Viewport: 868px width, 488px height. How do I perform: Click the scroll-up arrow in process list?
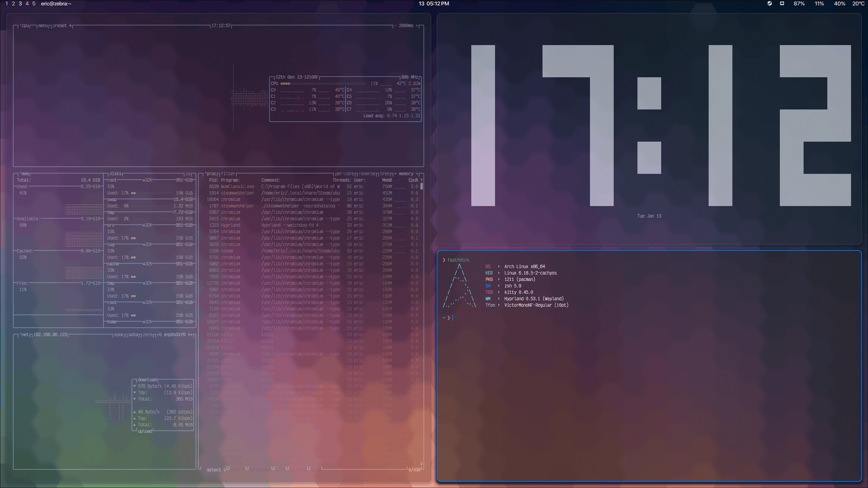421,180
